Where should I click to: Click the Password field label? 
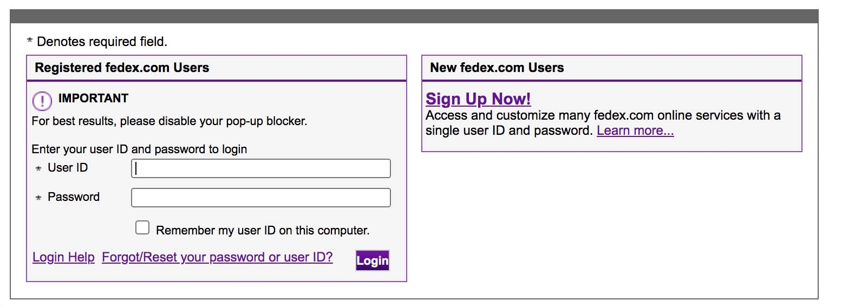tap(74, 197)
